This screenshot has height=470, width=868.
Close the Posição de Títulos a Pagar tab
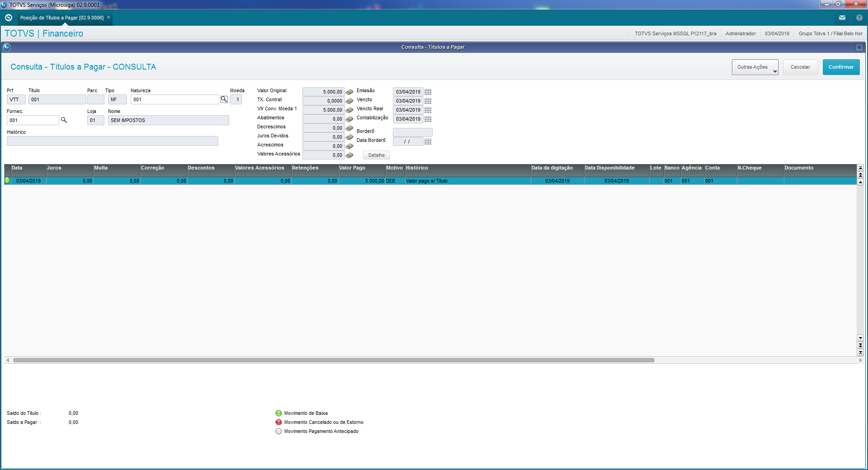pyautogui.click(x=108, y=17)
